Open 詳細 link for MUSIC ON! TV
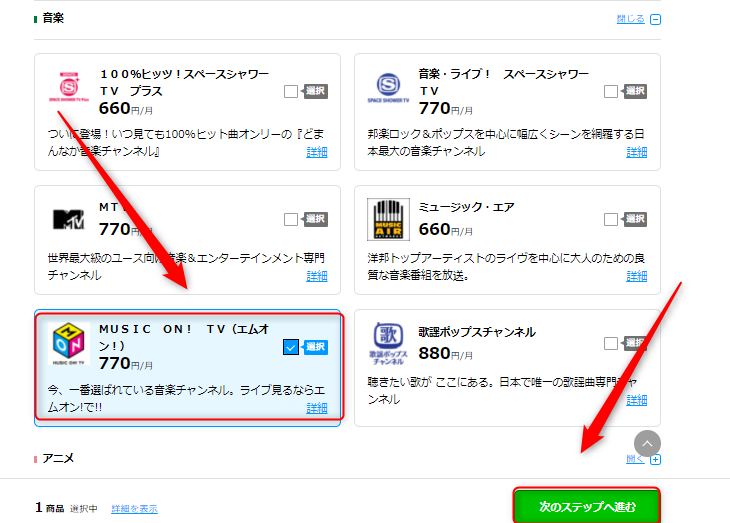Image resolution: width=730 pixels, height=523 pixels. click(x=317, y=408)
